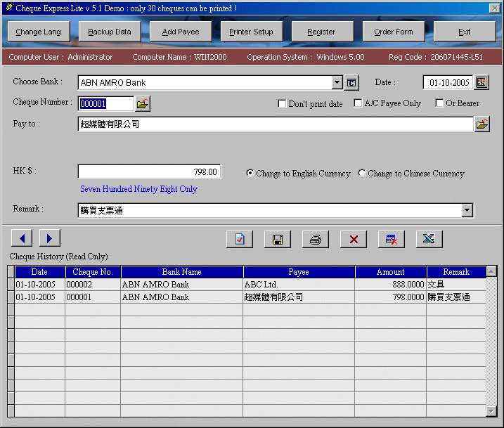The width and height of the screenshot is (504, 428).
Task: Enable the Don't print date checkbox
Action: click(283, 104)
